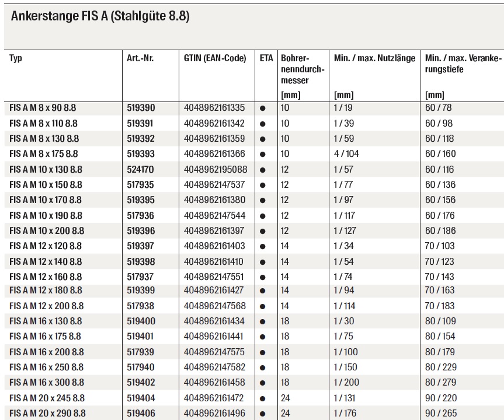Click article number 517939
The height and width of the screenshot is (420, 504).
click(x=141, y=352)
